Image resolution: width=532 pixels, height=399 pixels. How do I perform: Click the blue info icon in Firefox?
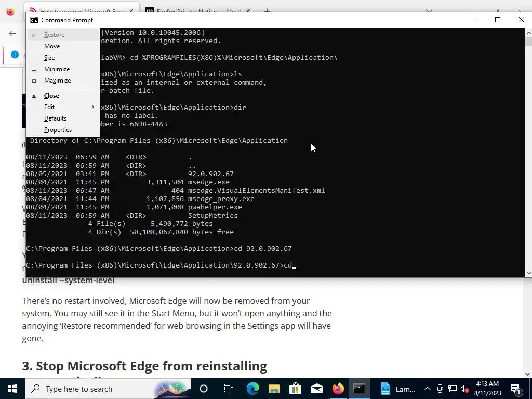click(x=15, y=54)
